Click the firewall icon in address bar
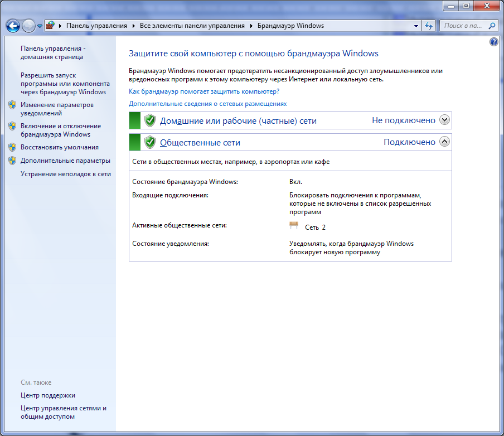The width and height of the screenshot is (504, 436). point(50,26)
